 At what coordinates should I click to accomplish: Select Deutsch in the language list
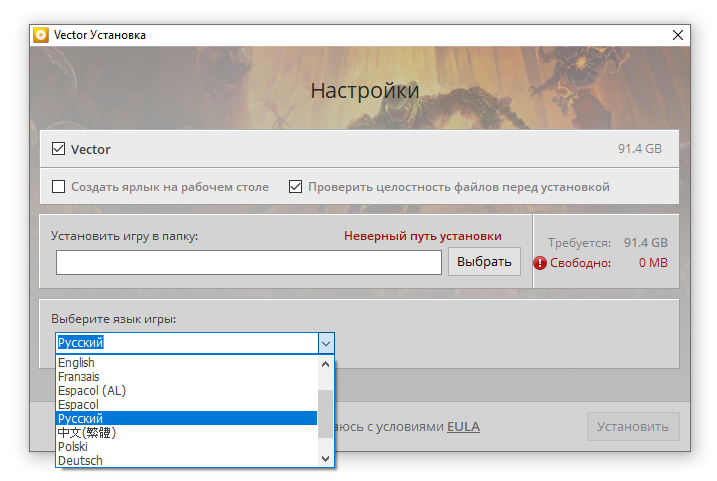point(80,461)
